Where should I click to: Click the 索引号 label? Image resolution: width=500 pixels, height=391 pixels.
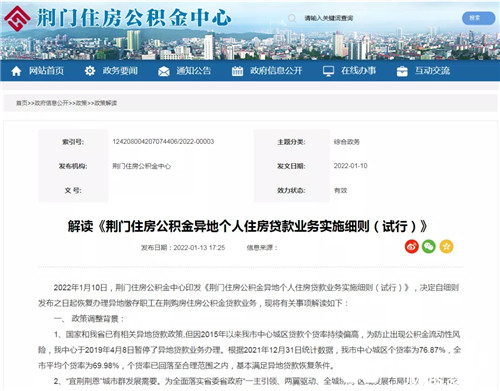pos(73,142)
